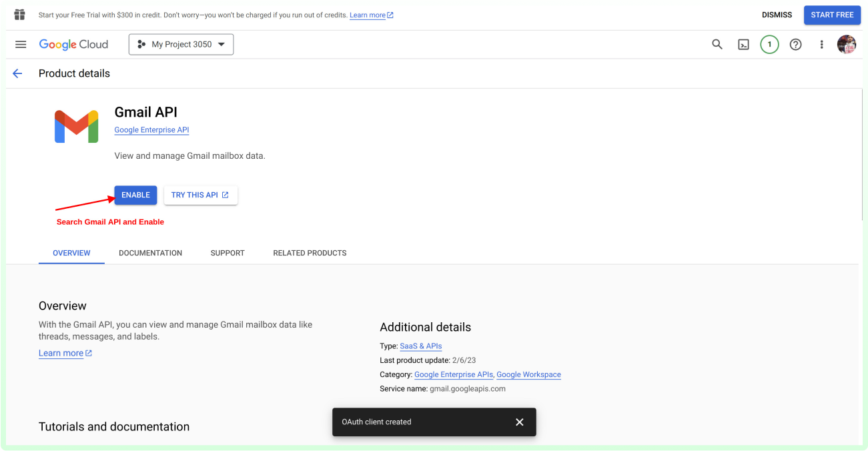Click the user account avatar
Viewport: 868px width, 451px height.
click(846, 45)
